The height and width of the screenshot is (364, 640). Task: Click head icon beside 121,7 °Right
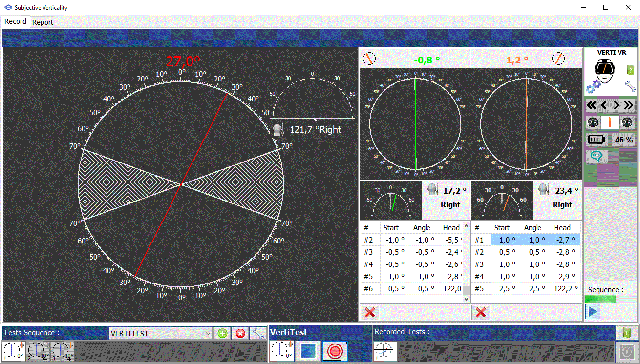click(x=278, y=129)
